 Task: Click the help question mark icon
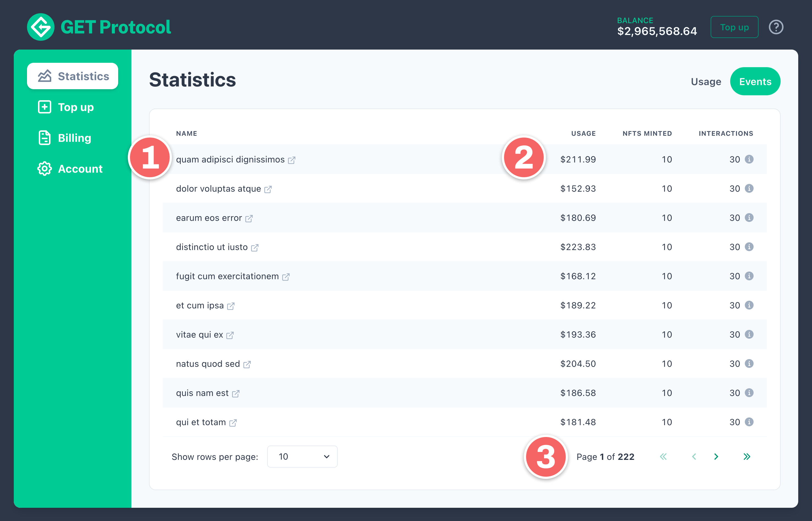[776, 27]
